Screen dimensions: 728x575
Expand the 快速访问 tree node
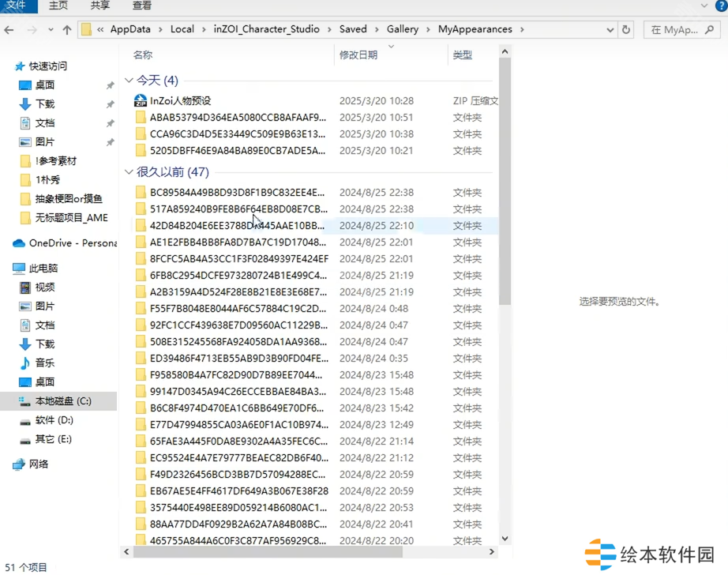[x=7, y=66]
